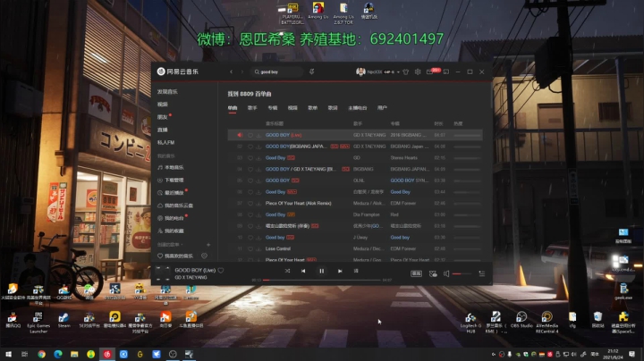Show lyrics with the 词 icon

coord(356,271)
